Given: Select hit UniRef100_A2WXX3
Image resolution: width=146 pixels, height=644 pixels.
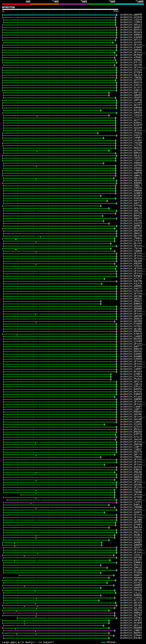Looking at the screenshot, I should point(131,90).
